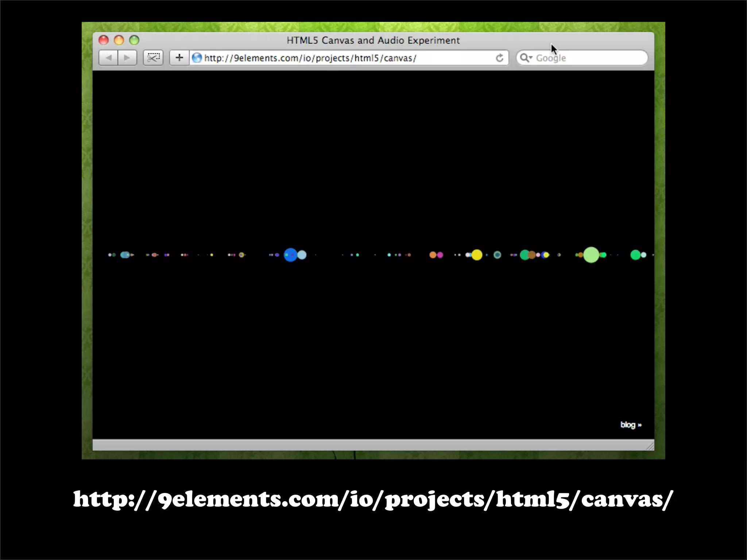Viewport: 747px width, 560px height.
Task: Click the yellow circle in the animation
Action: point(477,255)
